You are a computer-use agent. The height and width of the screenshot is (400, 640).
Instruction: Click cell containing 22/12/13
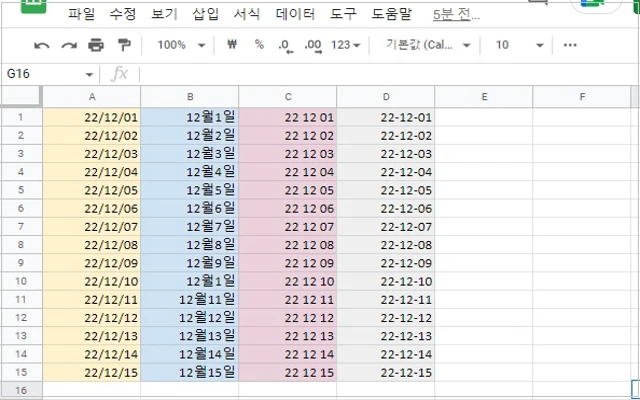[92, 336]
